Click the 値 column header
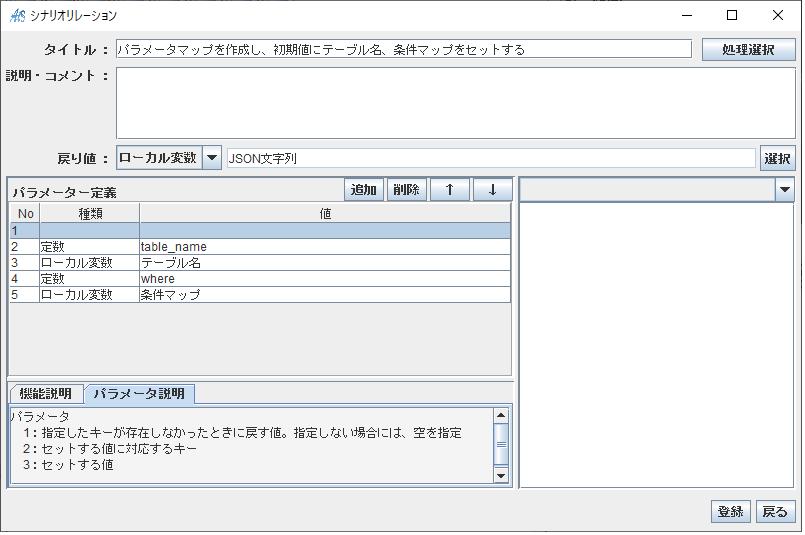Viewport: 805px width, 535px height. click(x=325, y=214)
